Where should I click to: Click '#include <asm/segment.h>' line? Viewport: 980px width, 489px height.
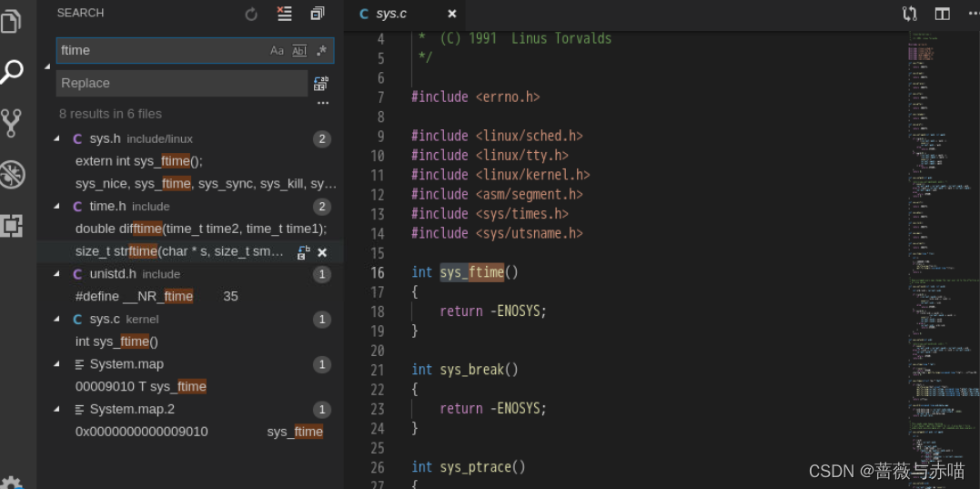coord(498,195)
